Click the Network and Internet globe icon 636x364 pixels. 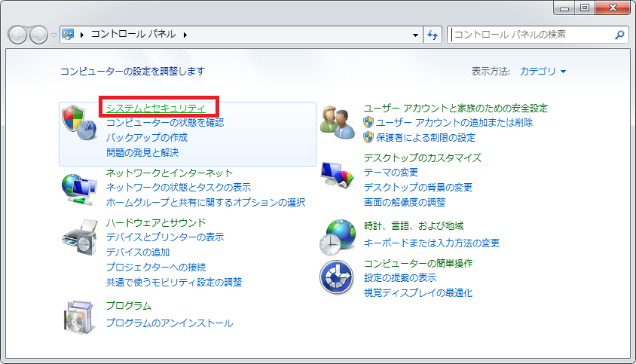(x=80, y=188)
